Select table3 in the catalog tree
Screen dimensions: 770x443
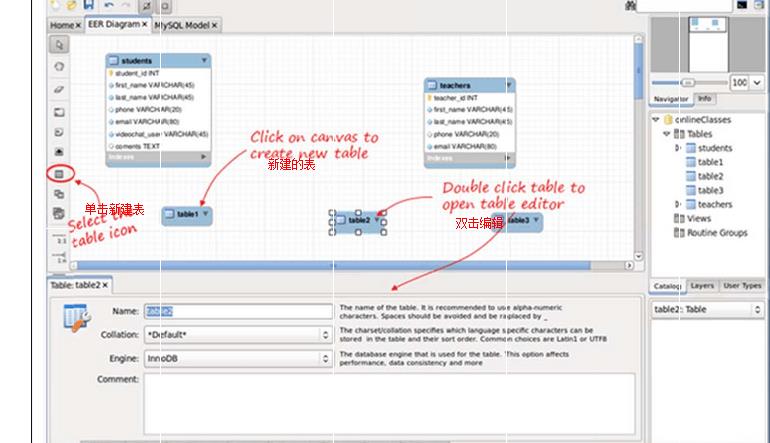click(x=710, y=190)
